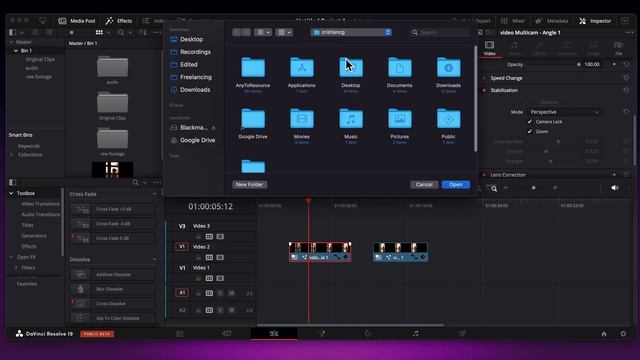Mute audio track A1

coord(231,293)
